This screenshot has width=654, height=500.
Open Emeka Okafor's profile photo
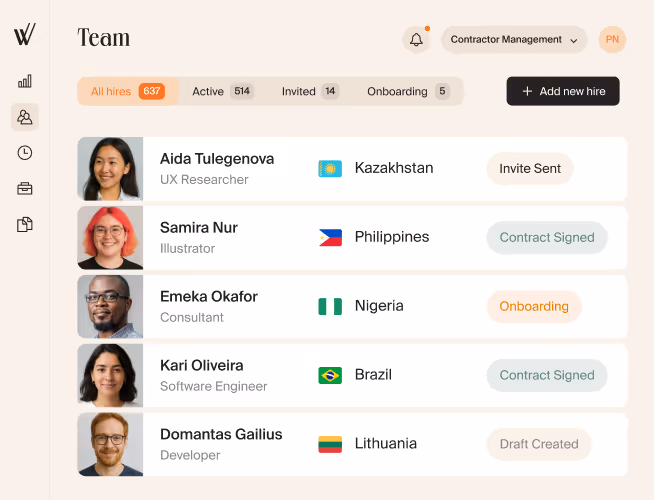[x=110, y=307]
